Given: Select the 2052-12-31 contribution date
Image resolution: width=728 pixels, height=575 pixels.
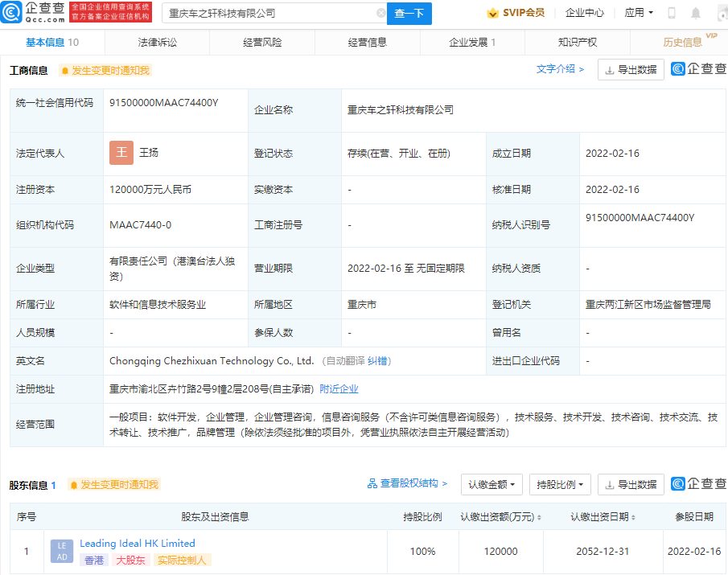Looking at the screenshot, I should tap(603, 552).
